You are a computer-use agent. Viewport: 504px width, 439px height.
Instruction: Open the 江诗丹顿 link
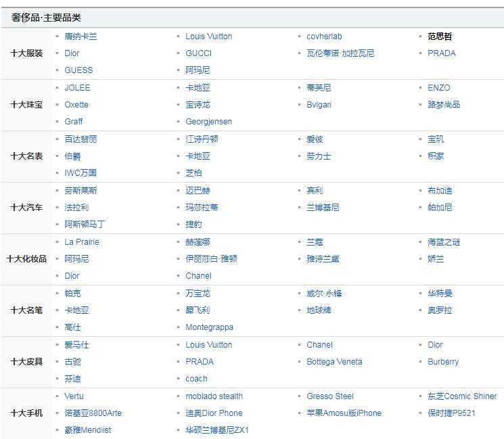coord(202,139)
